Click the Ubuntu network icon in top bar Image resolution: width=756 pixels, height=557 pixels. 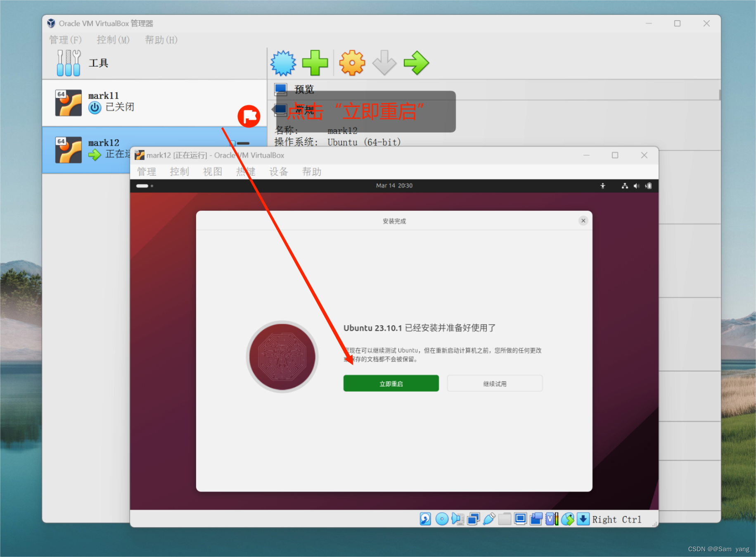625,186
